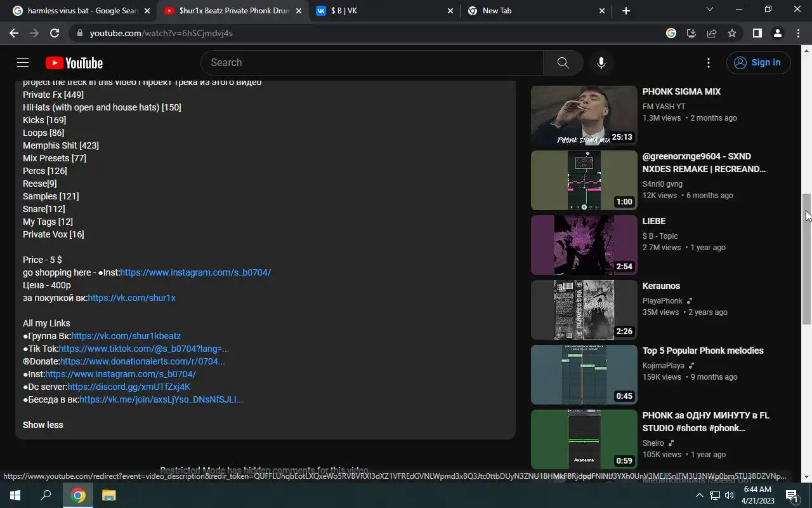Open YouTube hamburger guide menu
812x508 pixels.
pyautogui.click(x=23, y=62)
